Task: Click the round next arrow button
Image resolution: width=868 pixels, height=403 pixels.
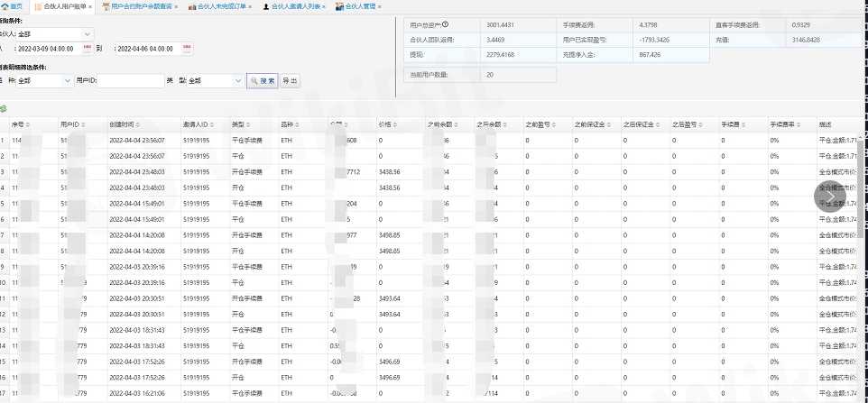Action: (829, 196)
